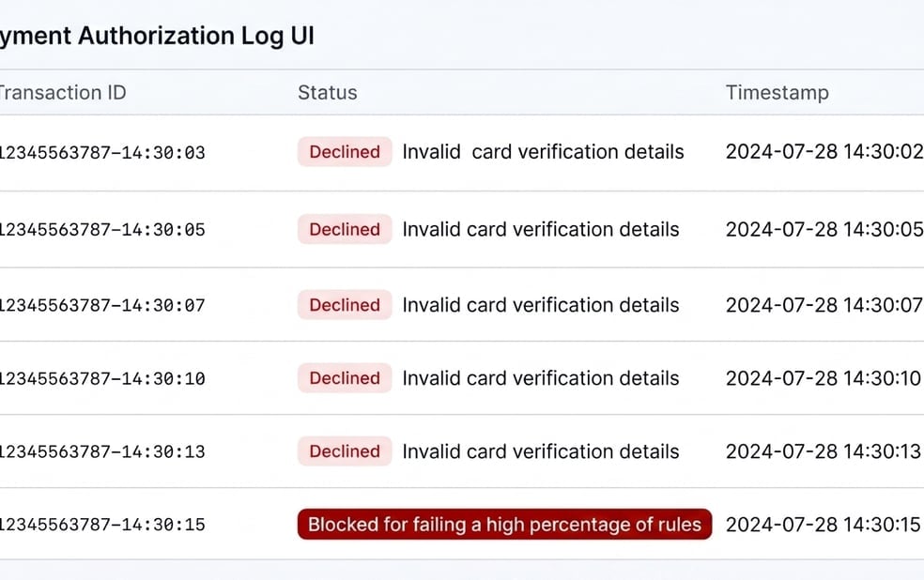Viewport: 924px width, 580px height.
Task: Select transaction ID ending 14:30:07
Action: 102,305
